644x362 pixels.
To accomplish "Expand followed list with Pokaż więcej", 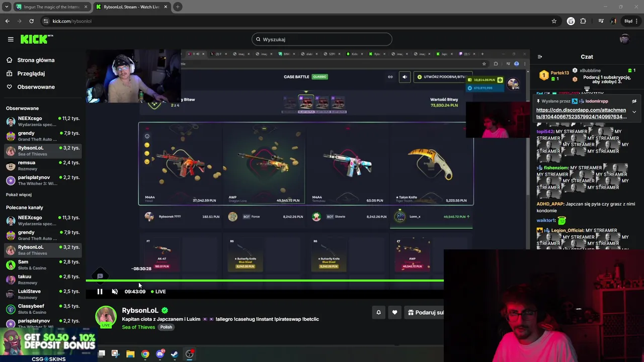I will 19,195.
